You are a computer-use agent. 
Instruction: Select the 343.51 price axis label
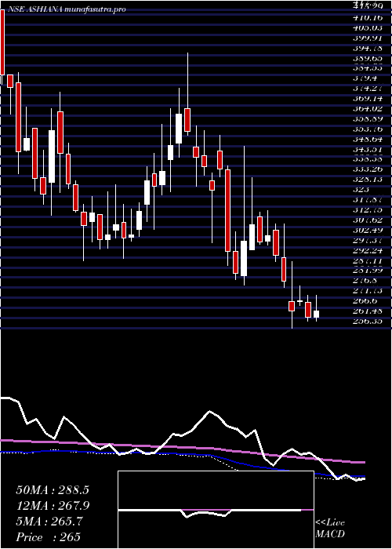(369, 149)
